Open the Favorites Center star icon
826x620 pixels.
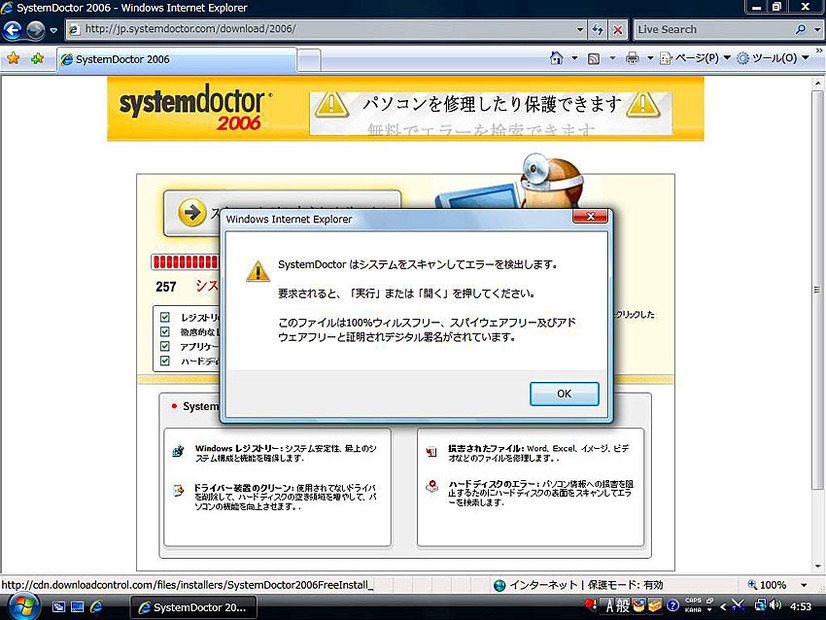tap(14, 58)
